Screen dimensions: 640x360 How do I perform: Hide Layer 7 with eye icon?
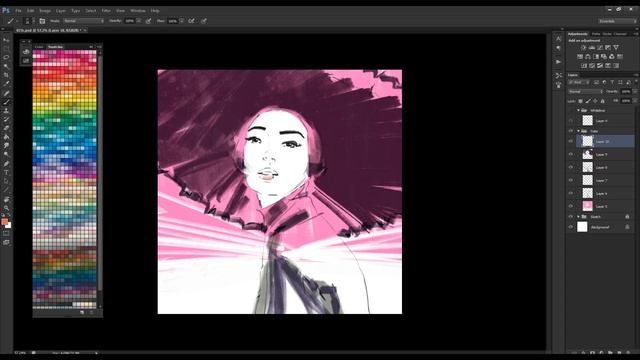click(x=571, y=180)
